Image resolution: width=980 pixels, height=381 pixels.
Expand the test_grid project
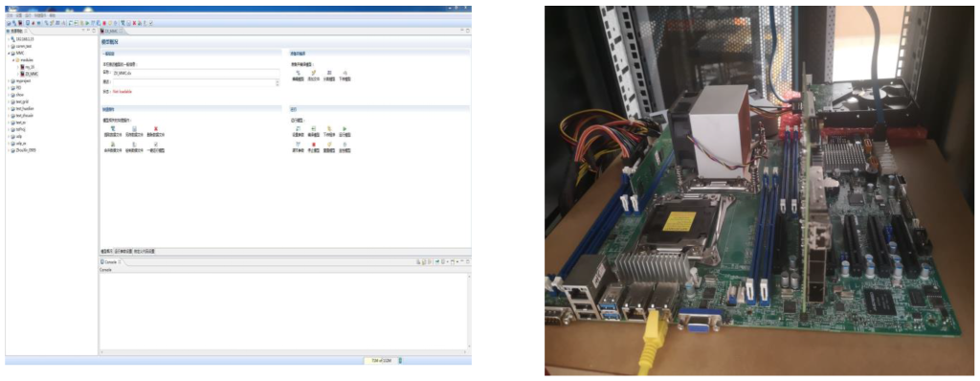coord(9,101)
